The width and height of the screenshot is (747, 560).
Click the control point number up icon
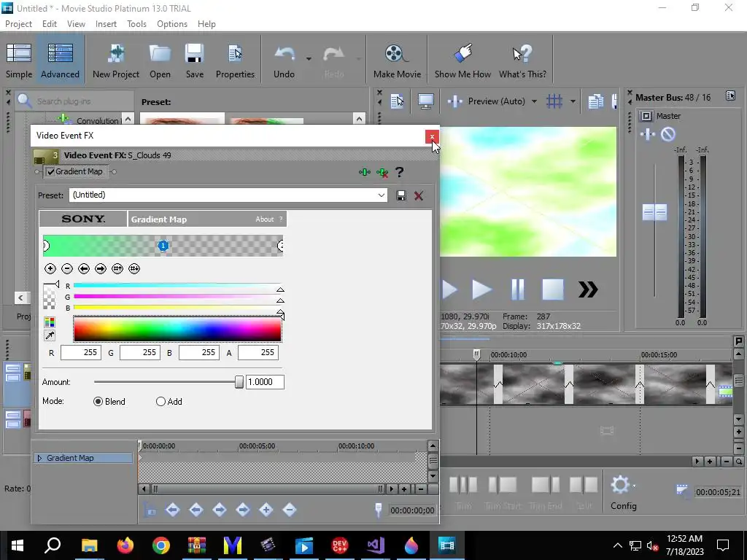(117, 268)
